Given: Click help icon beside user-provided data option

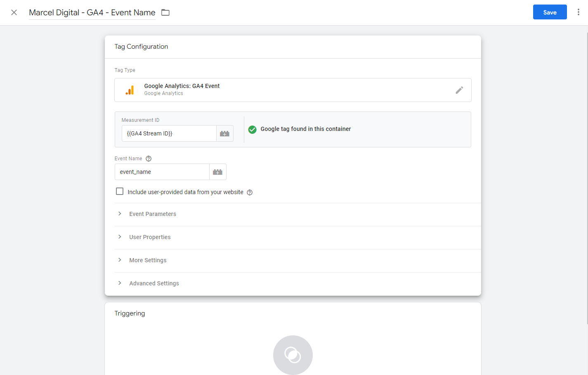Looking at the screenshot, I should click(250, 192).
